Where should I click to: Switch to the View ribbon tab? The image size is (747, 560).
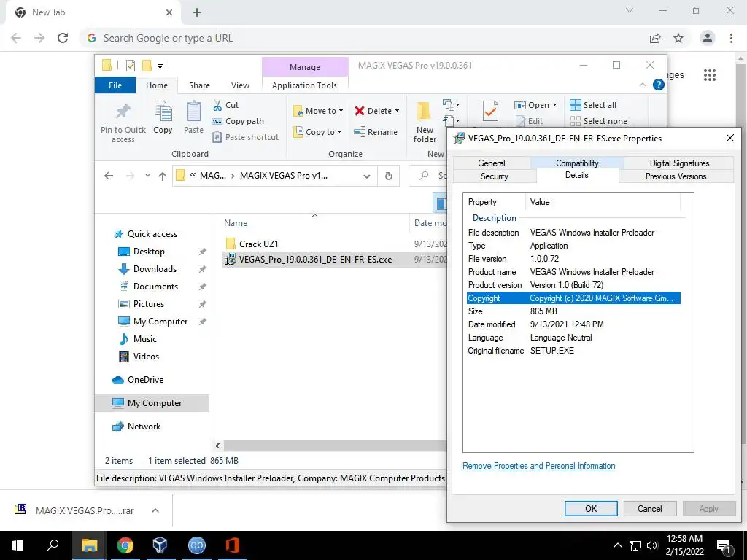click(240, 85)
